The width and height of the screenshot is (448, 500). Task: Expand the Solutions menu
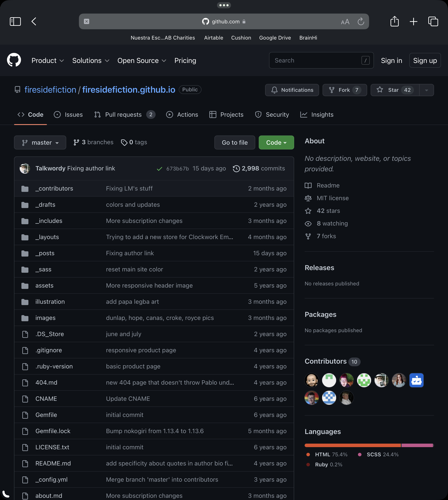coord(91,61)
